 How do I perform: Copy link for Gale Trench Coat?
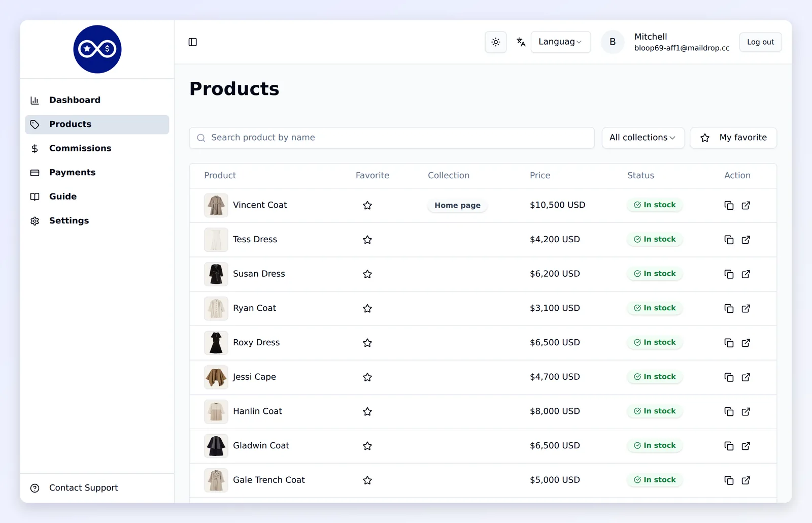click(x=729, y=480)
